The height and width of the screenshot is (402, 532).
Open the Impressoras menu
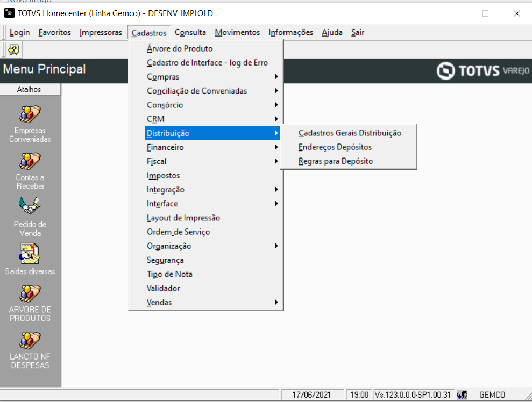pyautogui.click(x=101, y=33)
